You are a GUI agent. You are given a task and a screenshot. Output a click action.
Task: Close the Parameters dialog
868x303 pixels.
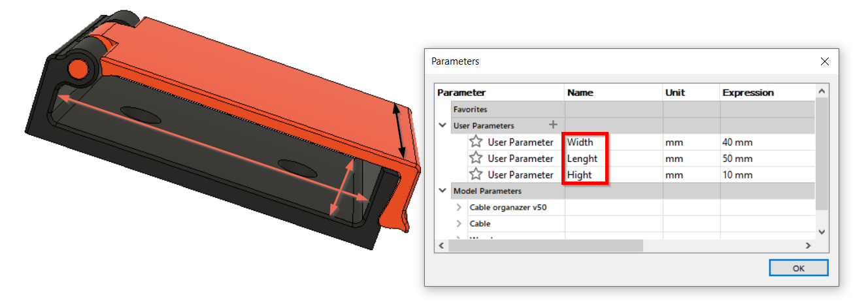click(x=825, y=61)
